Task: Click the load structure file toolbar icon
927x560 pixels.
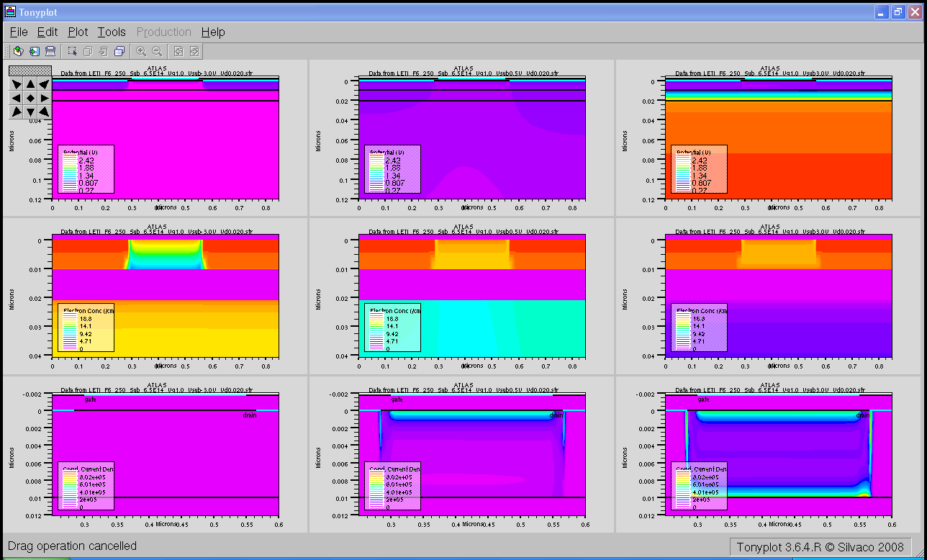Action: click(x=18, y=51)
